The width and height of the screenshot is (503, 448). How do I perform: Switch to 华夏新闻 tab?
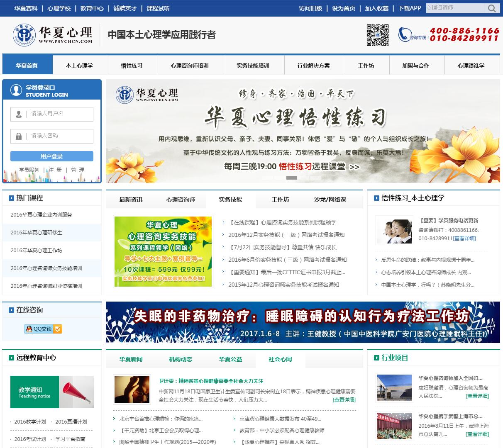point(131,359)
